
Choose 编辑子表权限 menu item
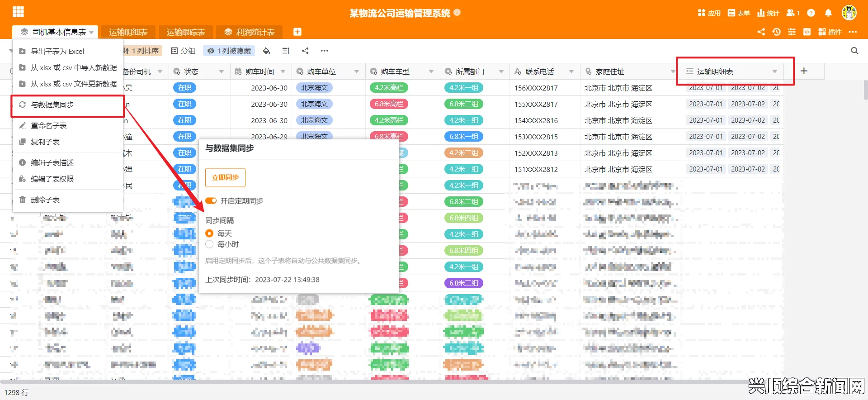click(x=68, y=179)
